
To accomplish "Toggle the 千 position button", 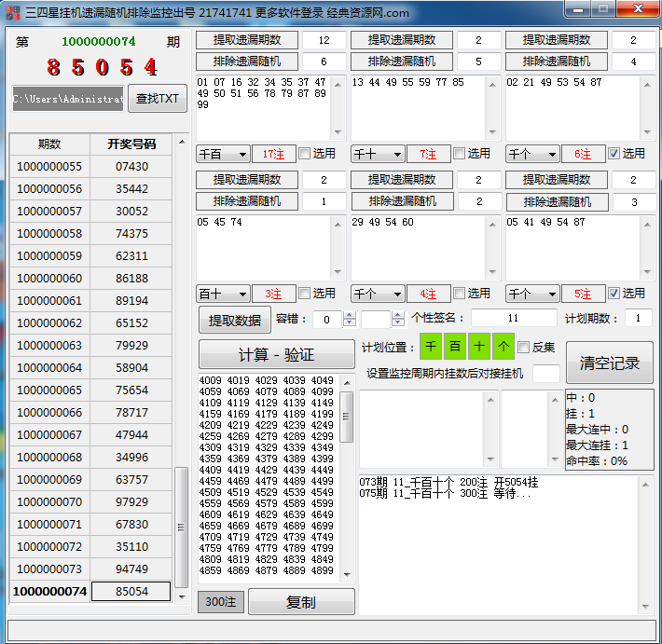I will click(431, 347).
